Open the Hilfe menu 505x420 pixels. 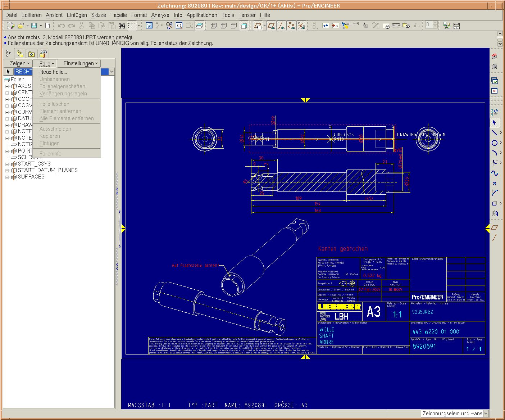click(x=265, y=15)
